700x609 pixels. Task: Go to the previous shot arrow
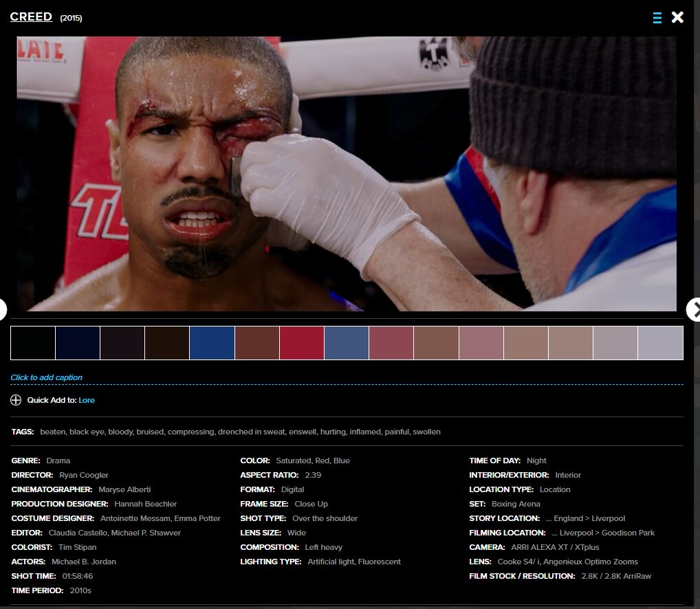3,309
